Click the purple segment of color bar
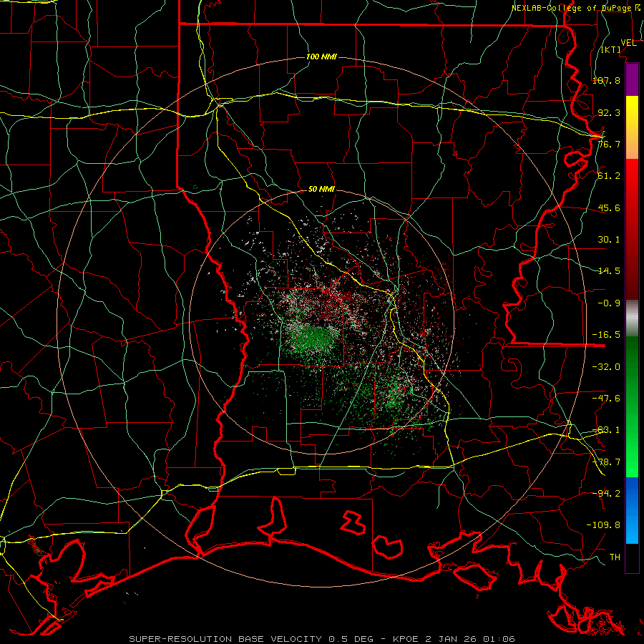The width and height of the screenshot is (644, 644). tap(632, 80)
